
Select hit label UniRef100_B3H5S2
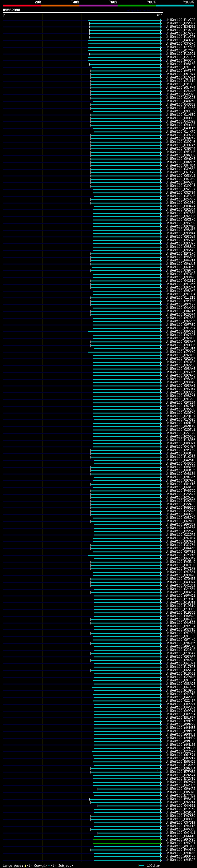pos(180,26)
